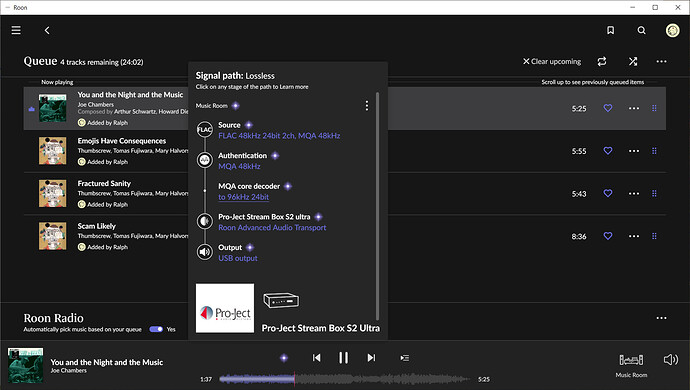The width and height of the screenshot is (690, 390).
Task: Open the queue icon in playback bar
Action: (404, 358)
